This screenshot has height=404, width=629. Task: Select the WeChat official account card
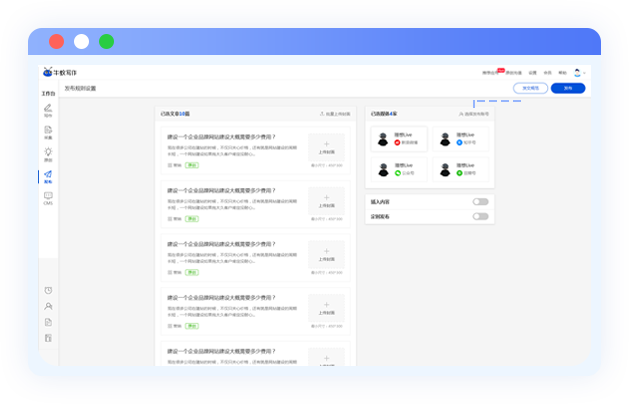398,169
